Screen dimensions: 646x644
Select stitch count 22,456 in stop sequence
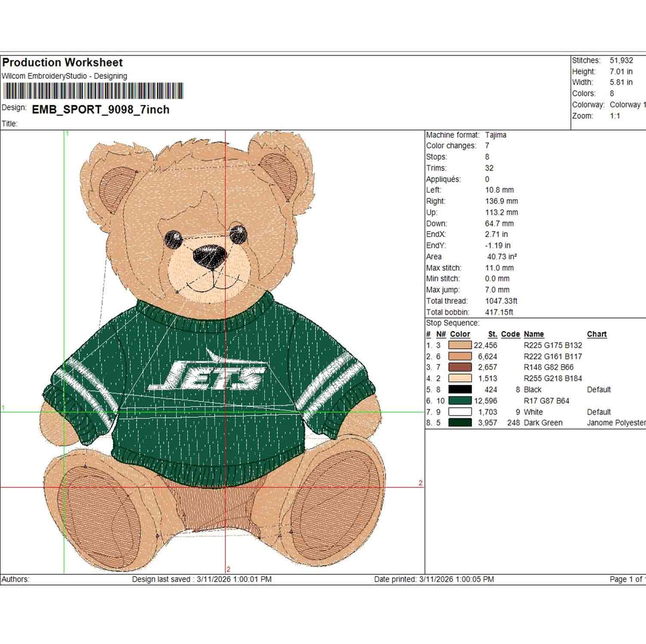point(485,345)
